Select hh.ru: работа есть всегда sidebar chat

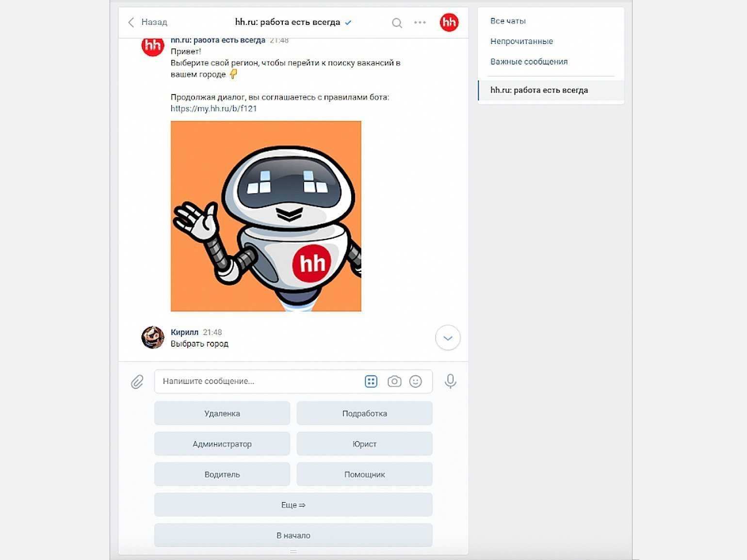(x=551, y=90)
